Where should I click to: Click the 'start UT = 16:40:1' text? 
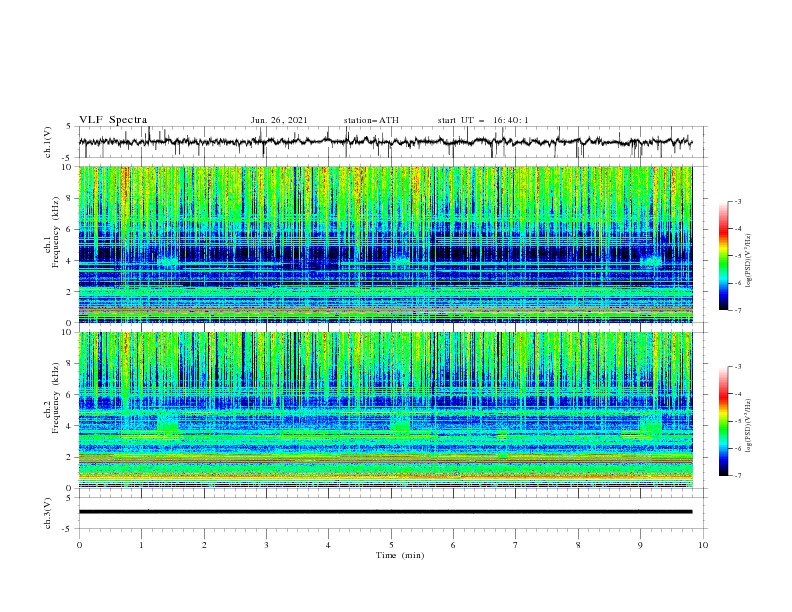click(483, 120)
